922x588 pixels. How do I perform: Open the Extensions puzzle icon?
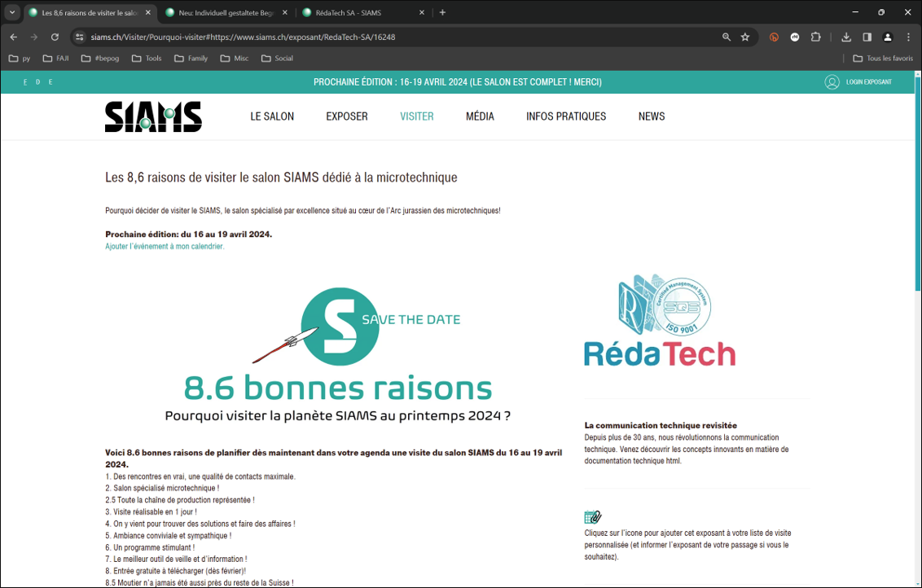tap(815, 37)
